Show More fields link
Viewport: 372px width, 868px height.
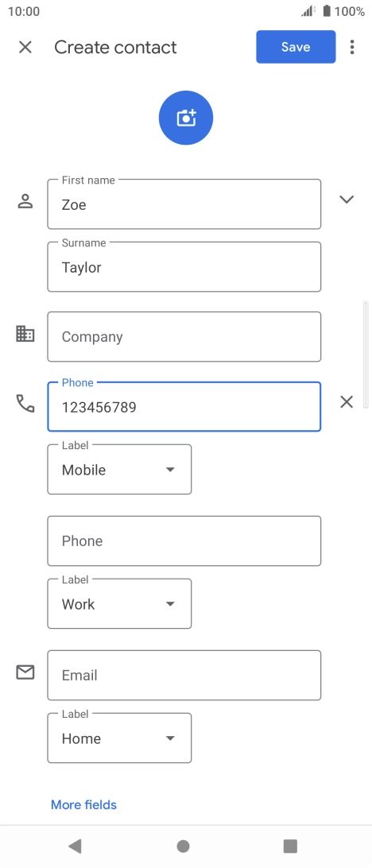(83, 804)
